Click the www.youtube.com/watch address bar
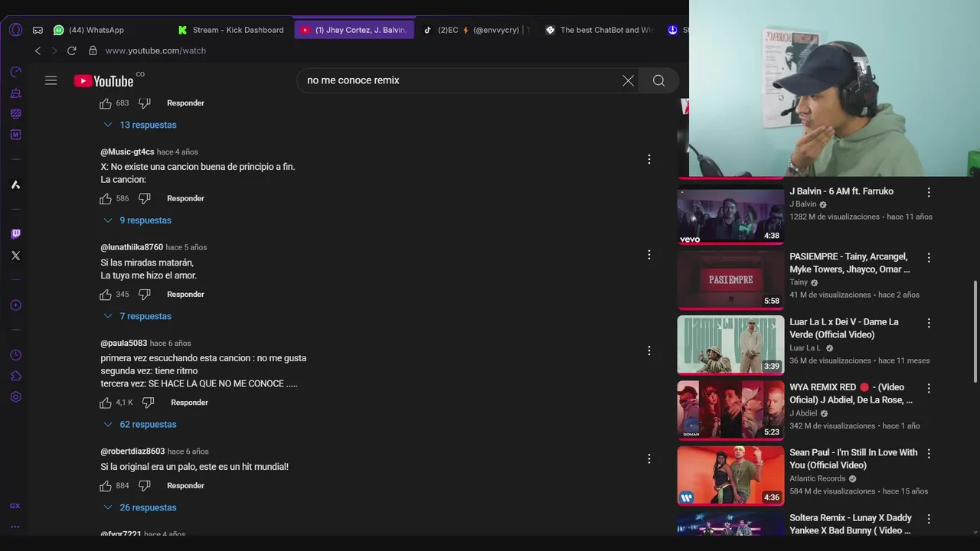The height and width of the screenshot is (551, 980). (155, 51)
